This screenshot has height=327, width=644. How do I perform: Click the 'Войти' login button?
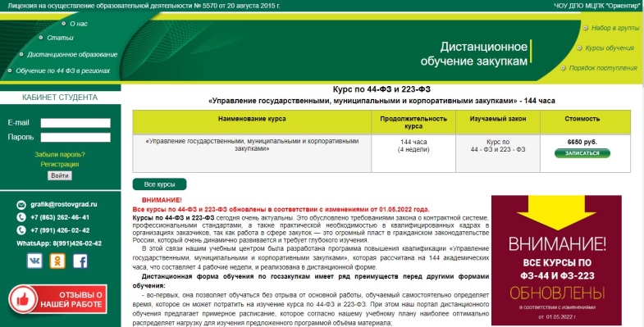click(x=60, y=175)
